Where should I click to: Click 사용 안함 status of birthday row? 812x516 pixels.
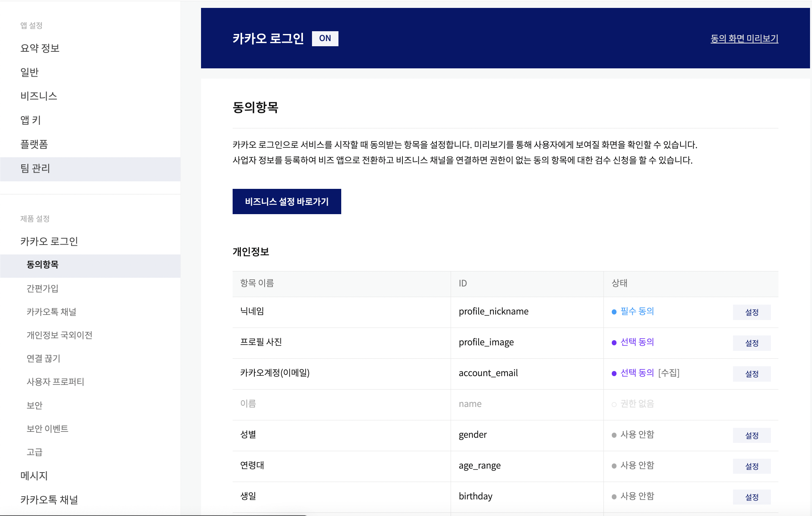[x=633, y=496]
